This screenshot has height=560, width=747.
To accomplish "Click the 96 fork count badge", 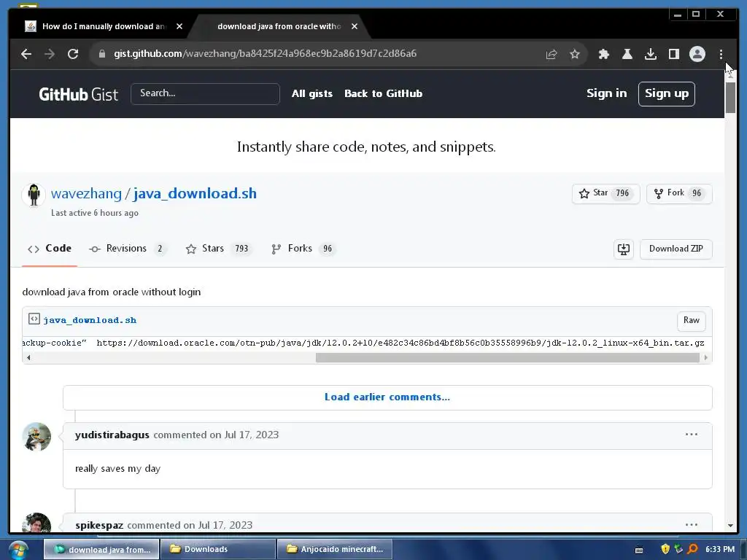I will pyautogui.click(x=697, y=193).
